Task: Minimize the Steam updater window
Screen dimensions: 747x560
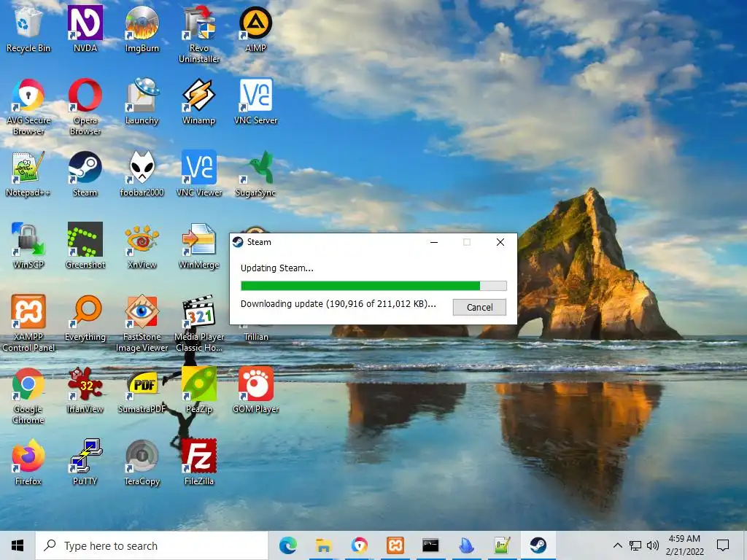Action: coord(434,242)
